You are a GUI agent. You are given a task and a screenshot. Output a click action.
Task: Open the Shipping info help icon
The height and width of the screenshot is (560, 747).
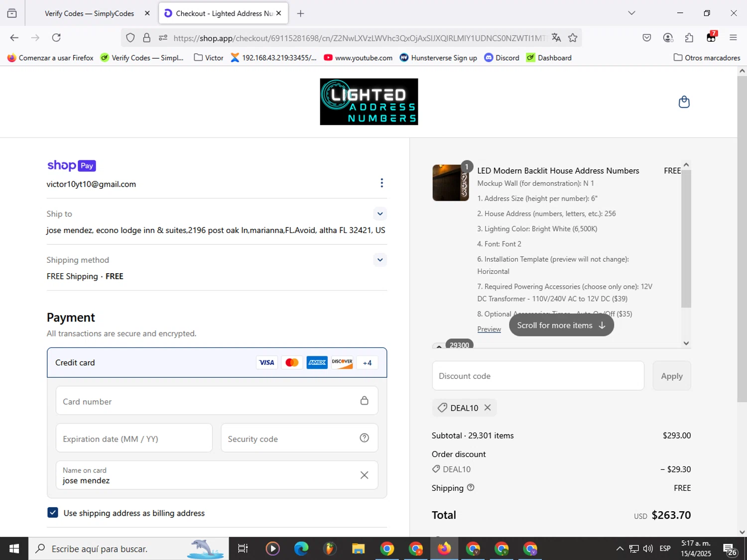coord(471,488)
